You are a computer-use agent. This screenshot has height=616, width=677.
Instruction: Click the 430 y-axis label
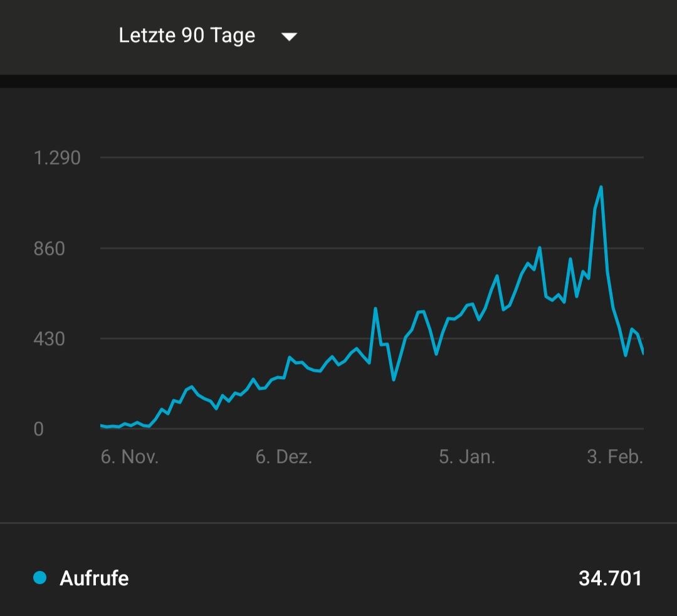(50, 340)
